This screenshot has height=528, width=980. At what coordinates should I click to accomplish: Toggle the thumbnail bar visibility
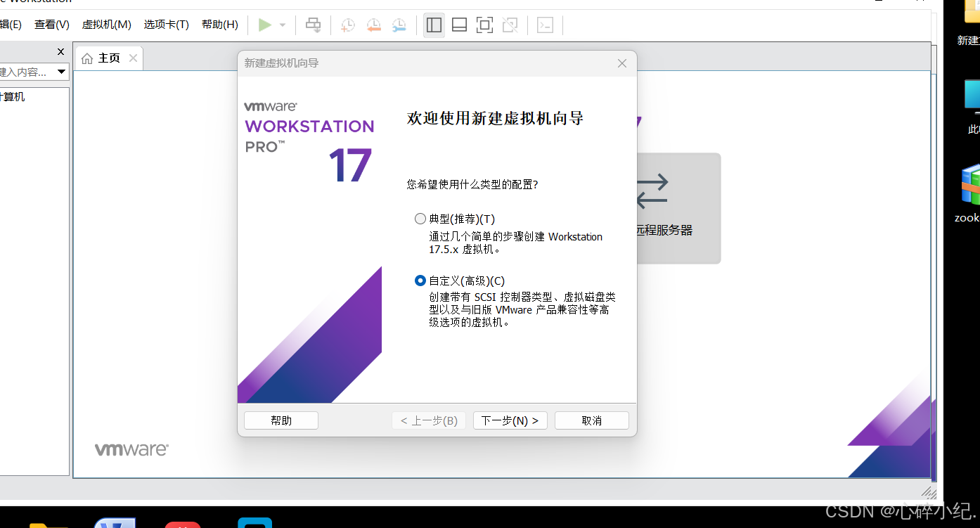click(x=459, y=25)
